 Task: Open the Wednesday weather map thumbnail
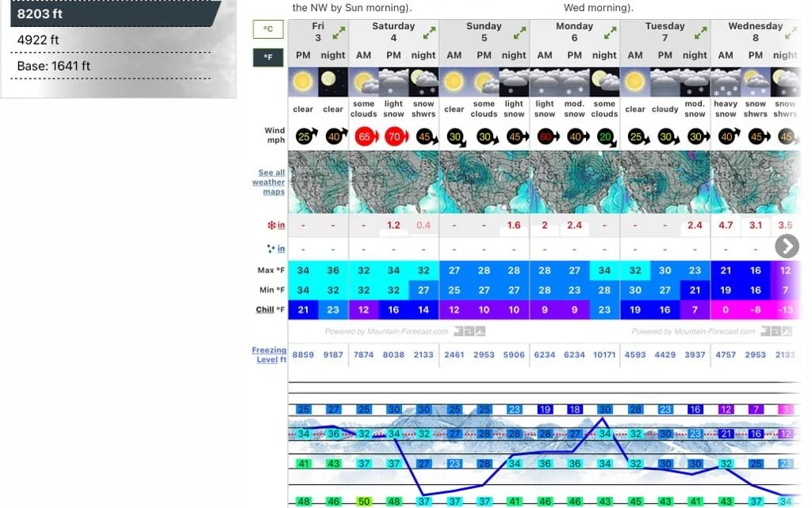pos(756,182)
